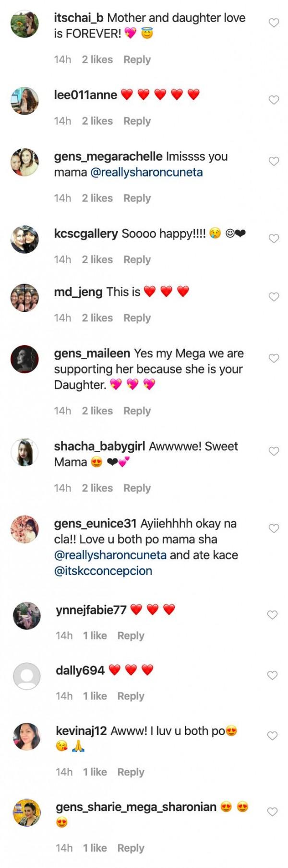Reply to kevinaj12's comment
This screenshot has width=288, height=868.
click(132, 772)
